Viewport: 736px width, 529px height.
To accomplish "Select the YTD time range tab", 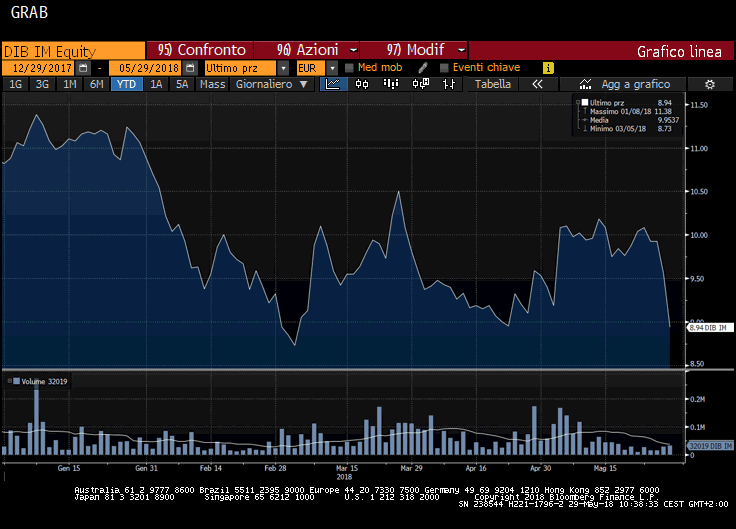I will point(127,85).
